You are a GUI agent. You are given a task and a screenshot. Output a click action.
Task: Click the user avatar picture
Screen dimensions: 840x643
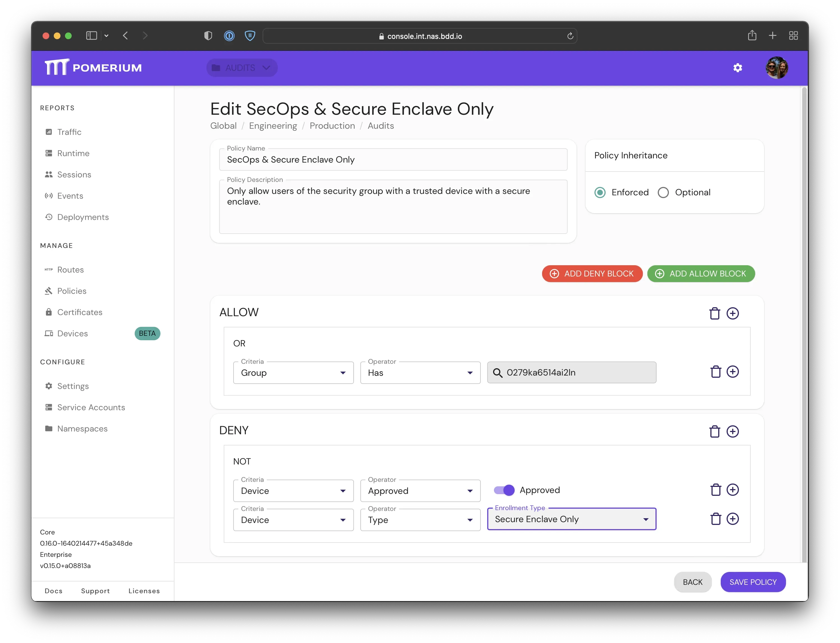[x=776, y=68]
